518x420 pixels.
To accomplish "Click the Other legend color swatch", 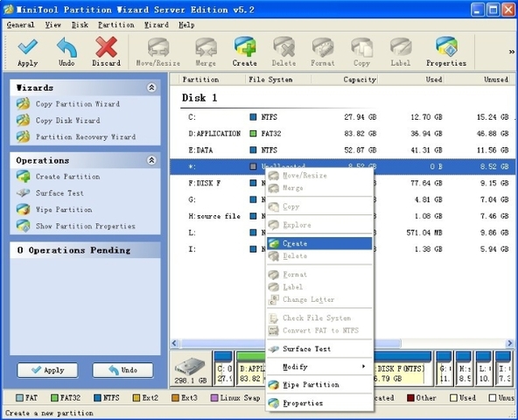I will coord(410,398).
